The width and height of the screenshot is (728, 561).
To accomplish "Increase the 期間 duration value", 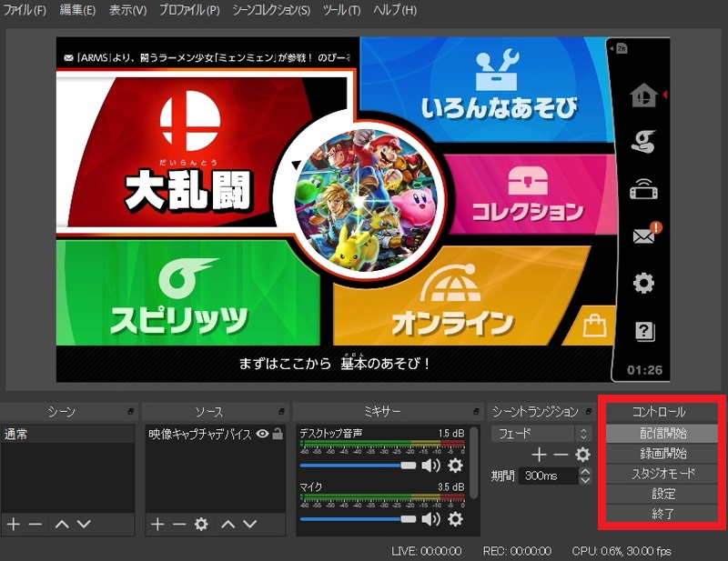I will (x=585, y=472).
